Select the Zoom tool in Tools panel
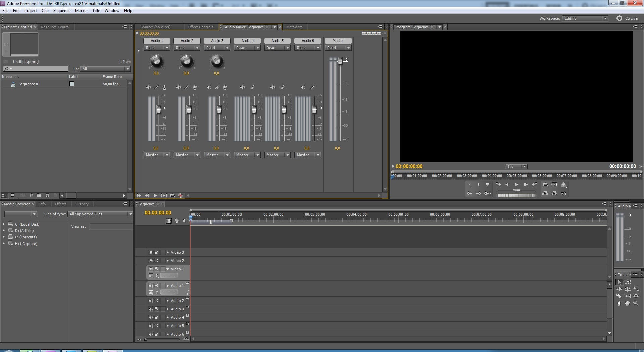 (636, 303)
